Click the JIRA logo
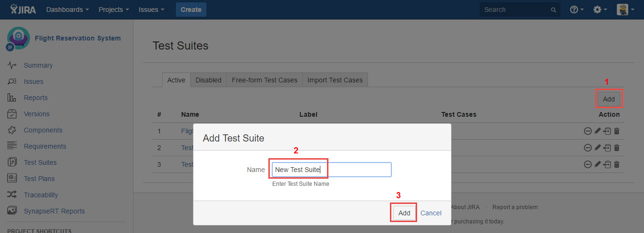 23,10
